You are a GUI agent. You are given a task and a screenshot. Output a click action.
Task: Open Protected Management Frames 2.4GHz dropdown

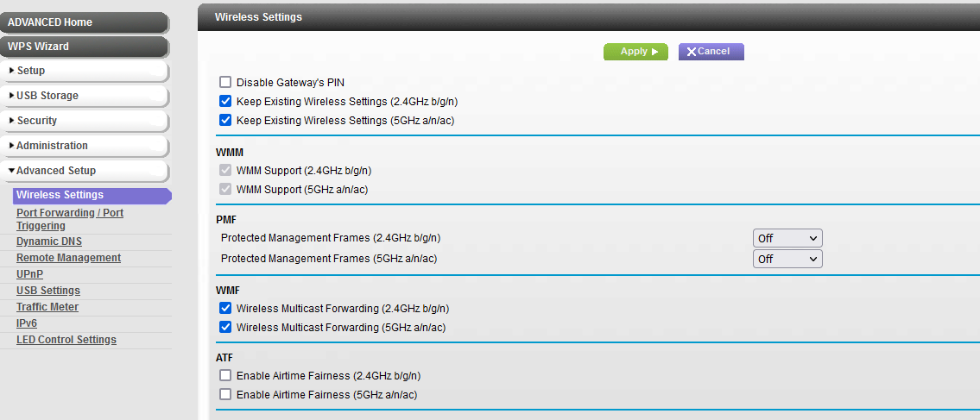[787, 238]
